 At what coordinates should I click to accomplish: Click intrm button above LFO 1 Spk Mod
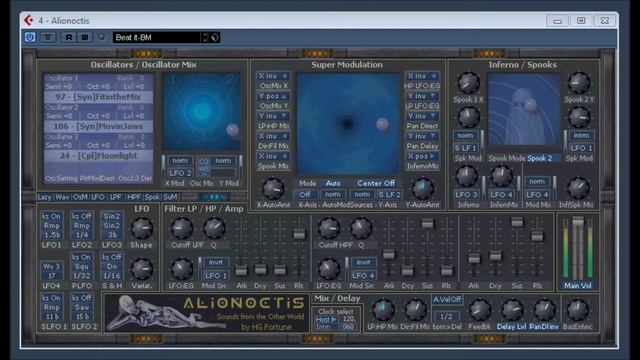point(581,136)
